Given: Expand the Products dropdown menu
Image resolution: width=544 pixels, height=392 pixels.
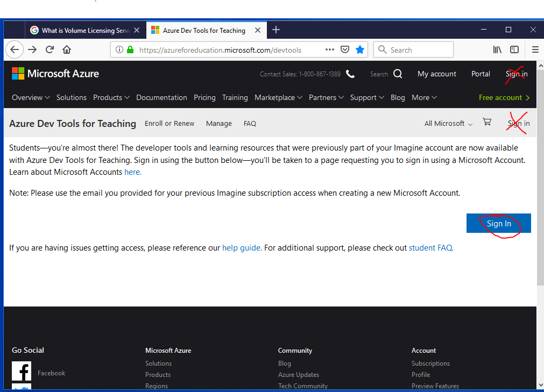Looking at the screenshot, I should pyautogui.click(x=111, y=97).
